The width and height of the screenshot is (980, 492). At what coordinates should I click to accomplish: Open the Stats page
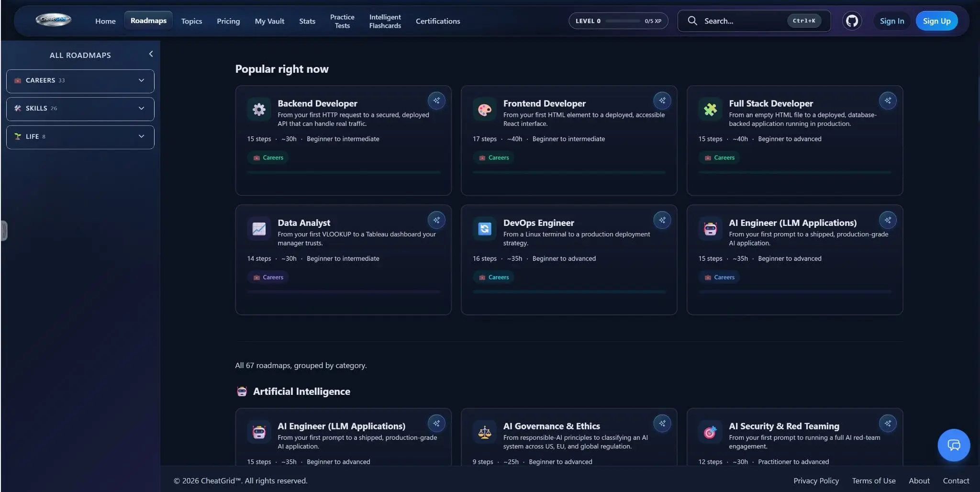(307, 21)
